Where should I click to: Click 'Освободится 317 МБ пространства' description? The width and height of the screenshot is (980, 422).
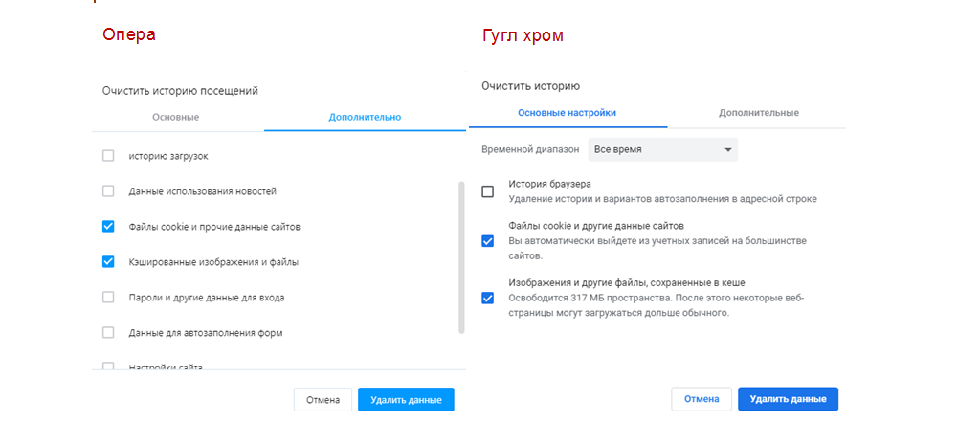point(656,305)
